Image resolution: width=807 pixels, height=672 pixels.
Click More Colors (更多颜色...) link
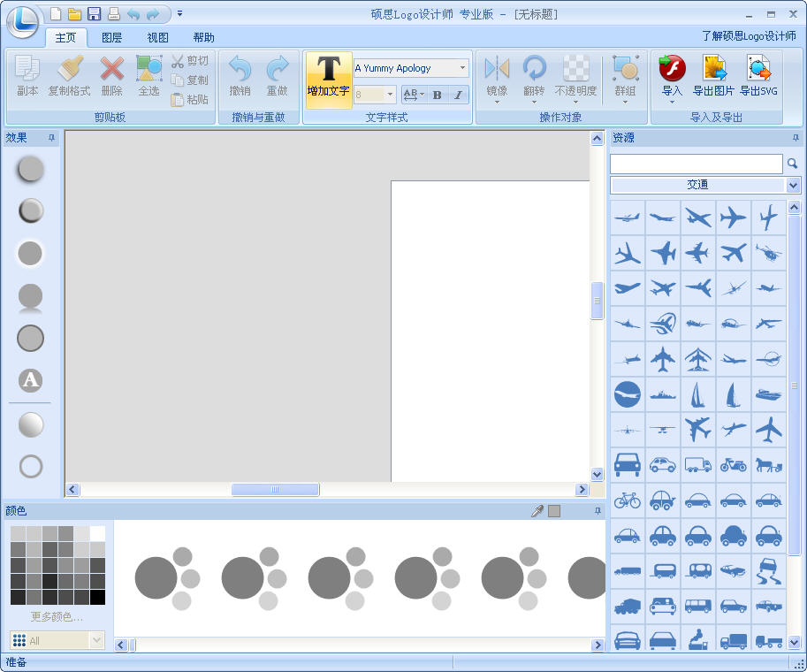click(x=57, y=616)
